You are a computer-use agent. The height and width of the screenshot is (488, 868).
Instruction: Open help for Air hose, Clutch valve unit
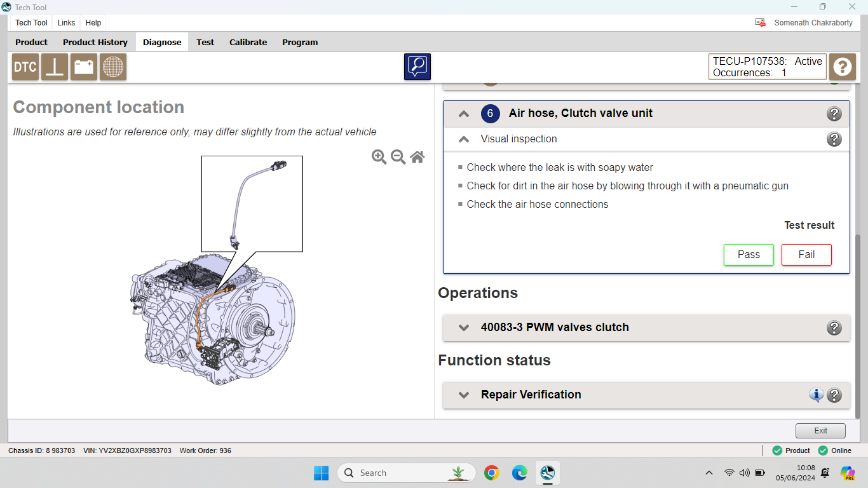pyautogui.click(x=834, y=114)
